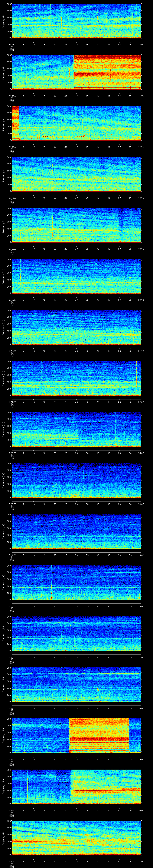Click the 6:30:00 time axis label
This screenshot has width=153, height=868.
(x=12, y=861)
